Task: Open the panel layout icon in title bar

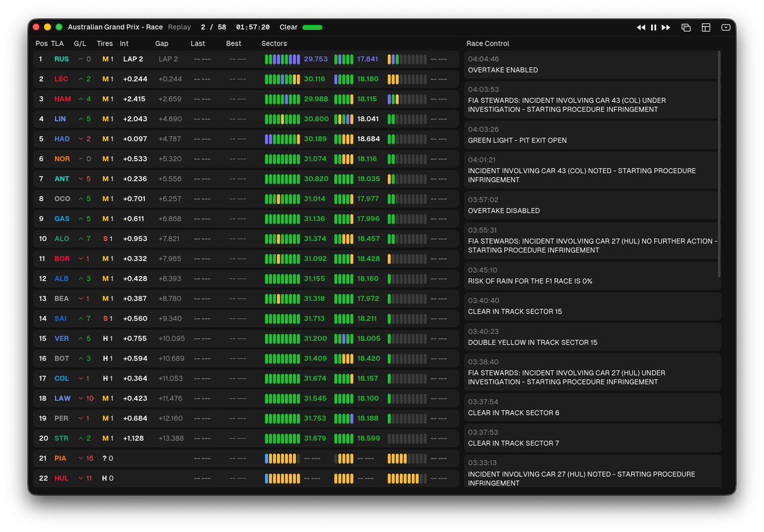Action: (706, 27)
